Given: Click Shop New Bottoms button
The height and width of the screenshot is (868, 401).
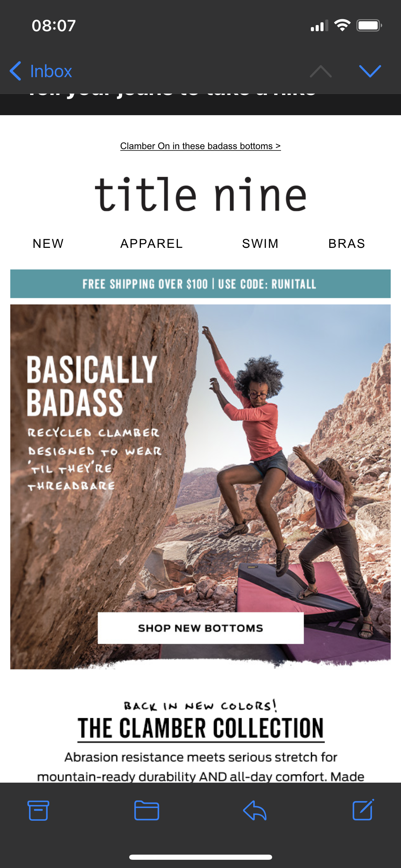Looking at the screenshot, I should 200,628.
